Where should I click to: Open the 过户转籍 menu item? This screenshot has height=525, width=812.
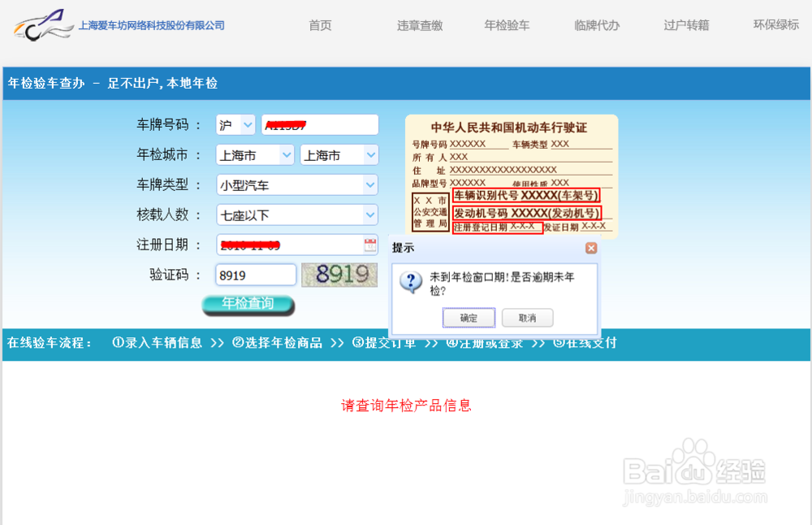coord(686,25)
